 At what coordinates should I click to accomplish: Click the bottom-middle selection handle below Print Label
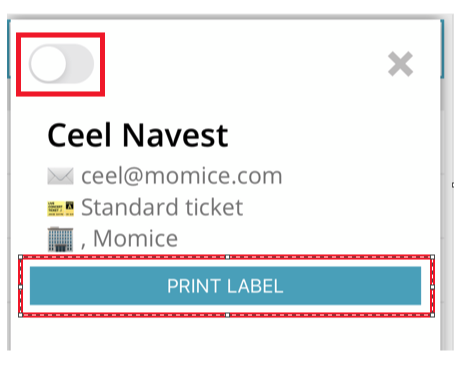(227, 315)
